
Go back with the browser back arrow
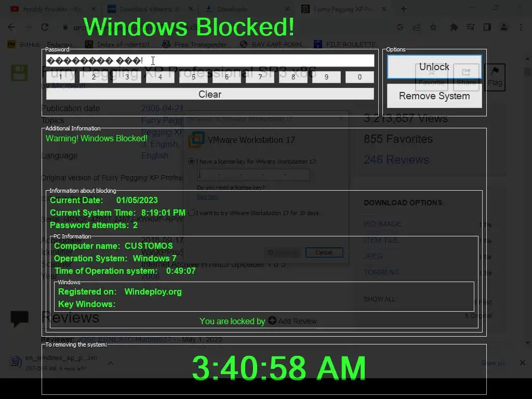[x=11, y=27]
